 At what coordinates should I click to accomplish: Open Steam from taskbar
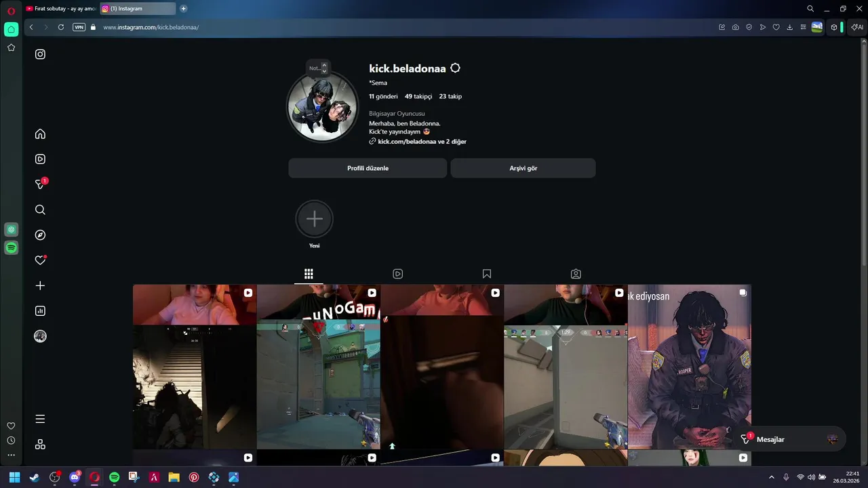click(x=35, y=477)
